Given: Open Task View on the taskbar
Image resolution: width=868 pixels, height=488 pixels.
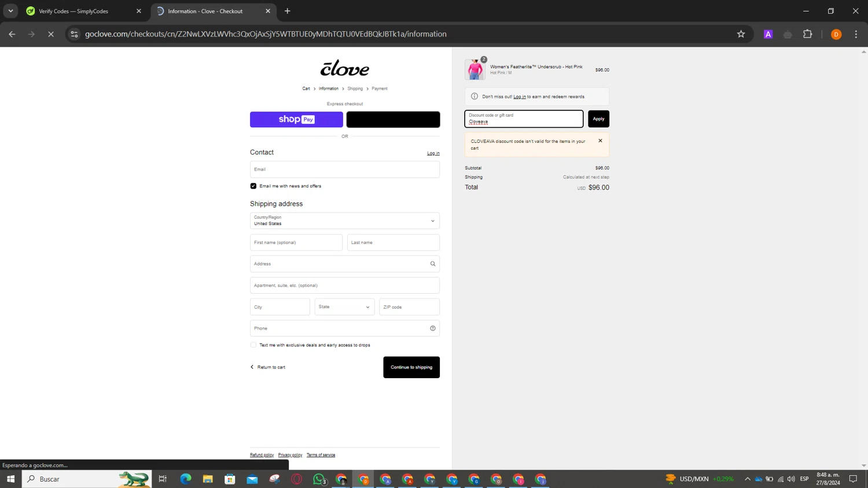Looking at the screenshot, I should (x=163, y=479).
